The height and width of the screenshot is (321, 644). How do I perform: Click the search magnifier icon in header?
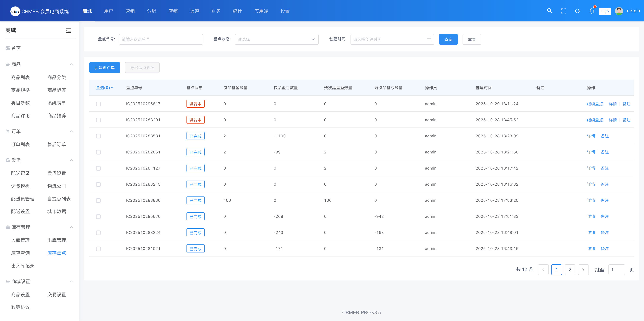(x=549, y=11)
